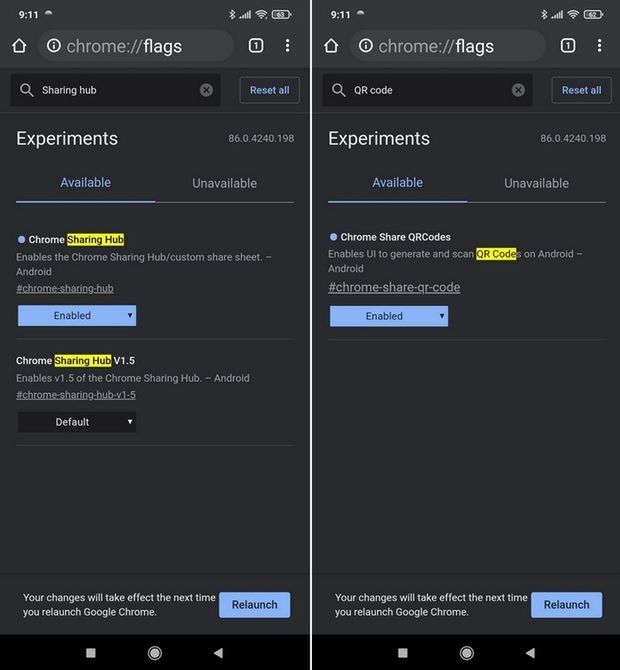
Task: Open #chrome-sharing-hub-v1-5 flag link
Action: point(76,395)
